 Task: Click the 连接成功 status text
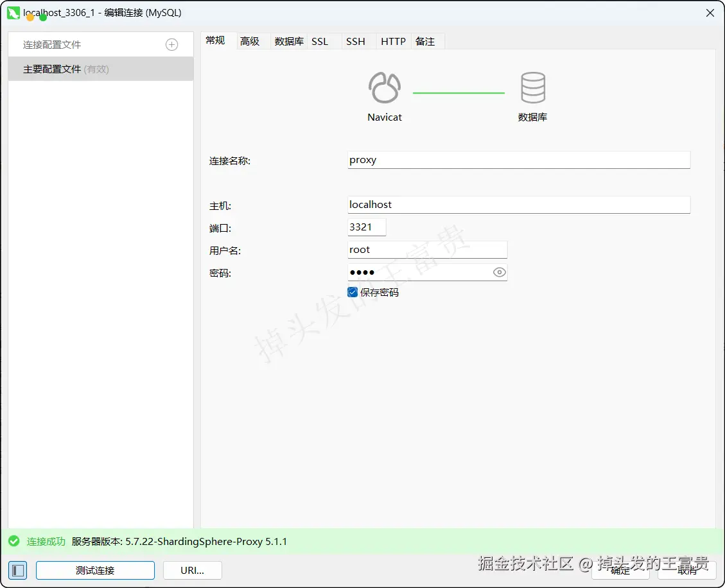46,541
